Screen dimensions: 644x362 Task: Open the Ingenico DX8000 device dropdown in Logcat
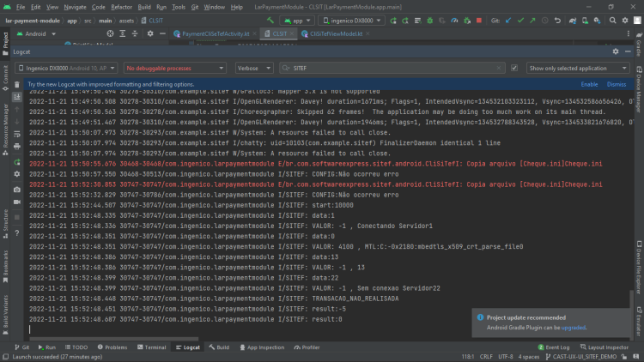(66, 68)
